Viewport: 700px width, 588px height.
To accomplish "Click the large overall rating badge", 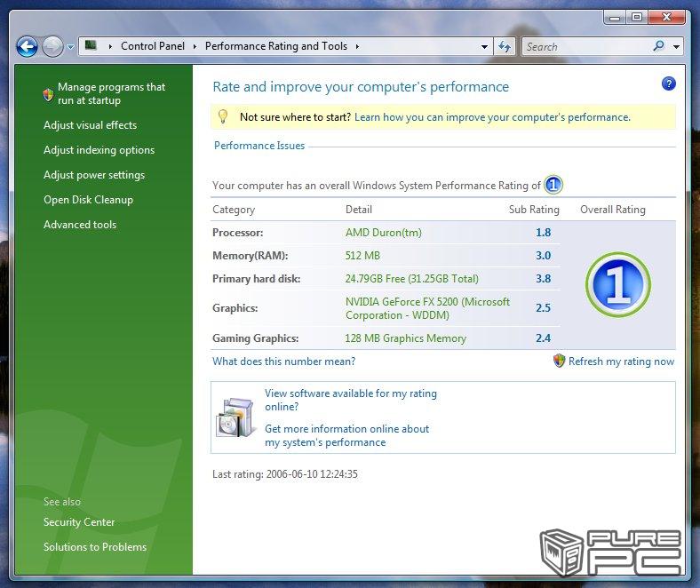I will pyautogui.click(x=617, y=284).
